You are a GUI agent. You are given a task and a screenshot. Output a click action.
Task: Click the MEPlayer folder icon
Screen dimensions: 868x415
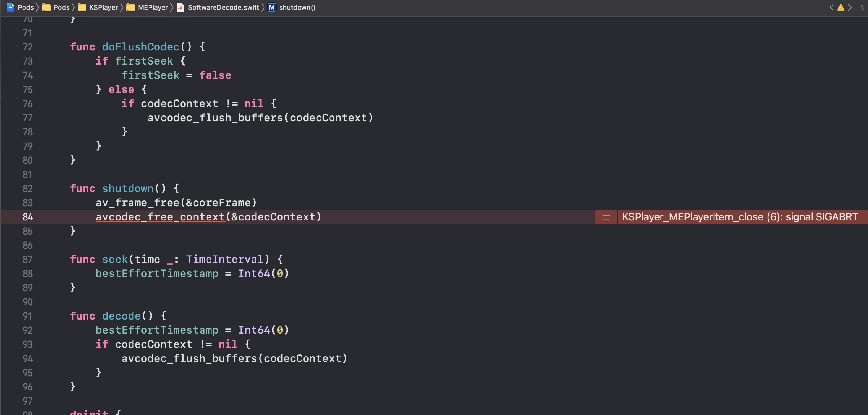[x=130, y=7]
